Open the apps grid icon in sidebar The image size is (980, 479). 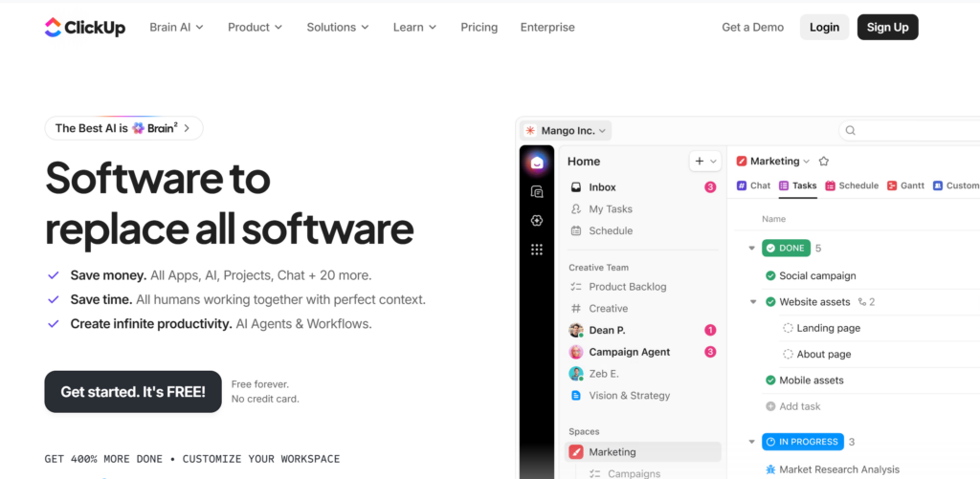tap(537, 250)
